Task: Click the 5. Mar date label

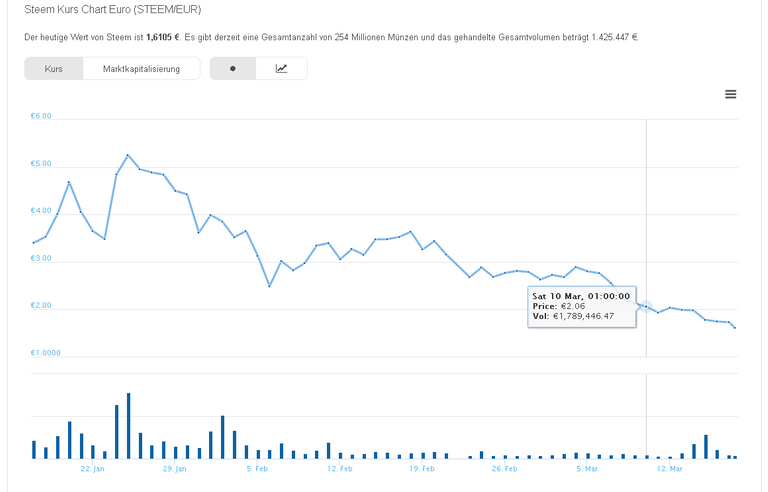Action: point(586,468)
